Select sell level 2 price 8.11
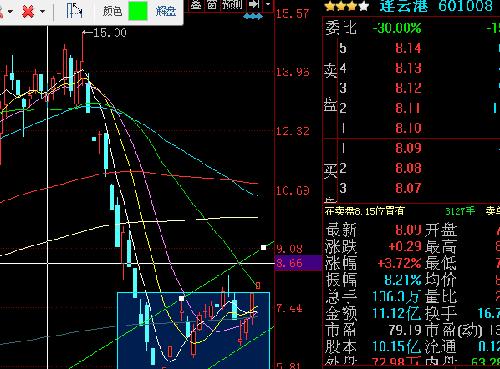500x369 pixels. (408, 108)
